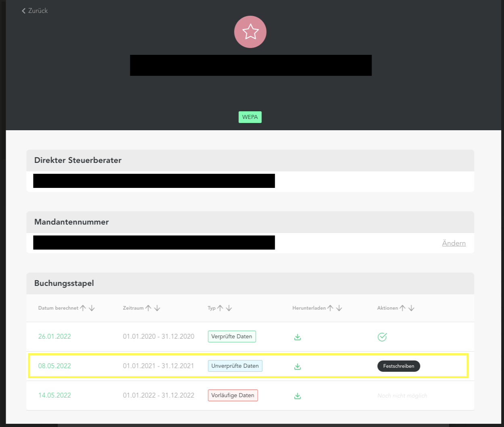Click the Verprüfte Daten type badge

pyautogui.click(x=232, y=336)
